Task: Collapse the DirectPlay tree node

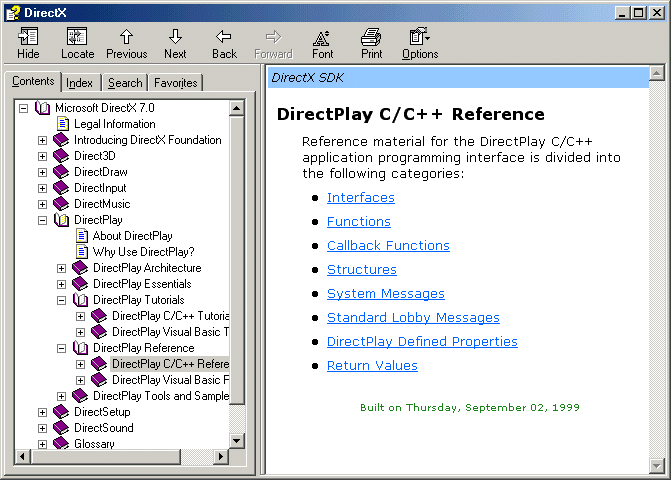Action: click(42, 220)
